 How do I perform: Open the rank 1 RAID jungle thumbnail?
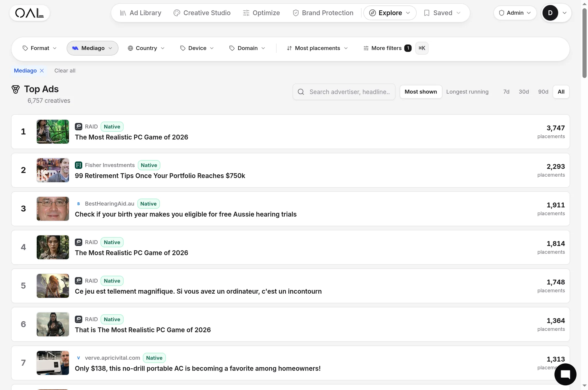[53, 132]
